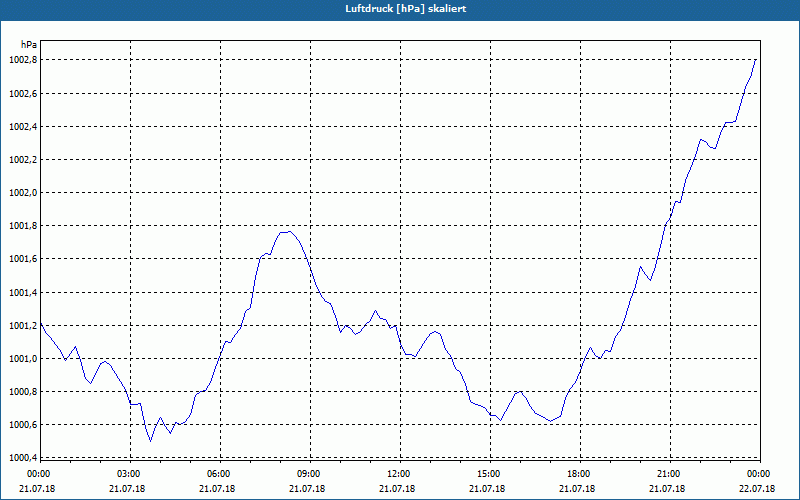
Task: Click the 1001,4 y-axis label
Action: [x=23, y=292]
